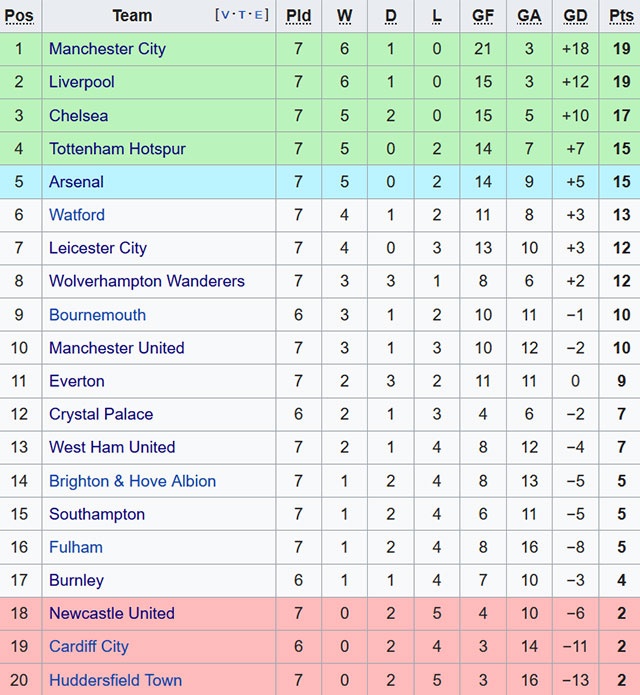Follow the Bournemouth link
The width and height of the screenshot is (640, 695).
(x=97, y=315)
